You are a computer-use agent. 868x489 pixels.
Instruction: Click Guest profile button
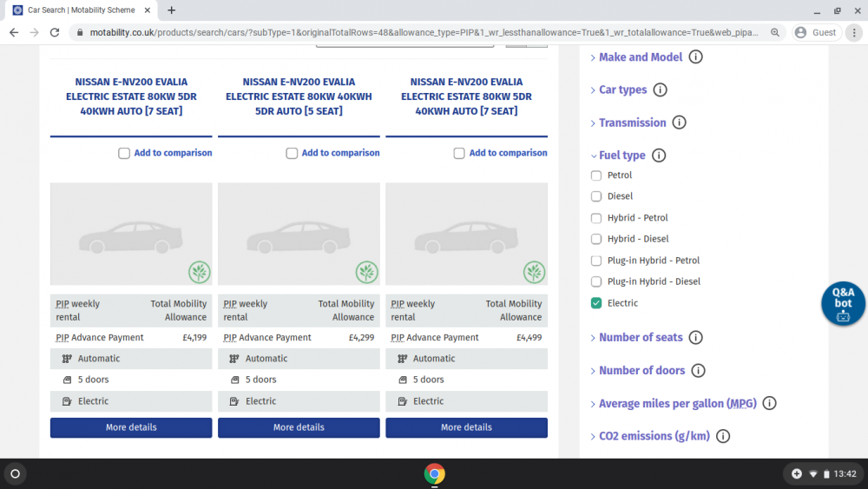pyautogui.click(x=817, y=33)
